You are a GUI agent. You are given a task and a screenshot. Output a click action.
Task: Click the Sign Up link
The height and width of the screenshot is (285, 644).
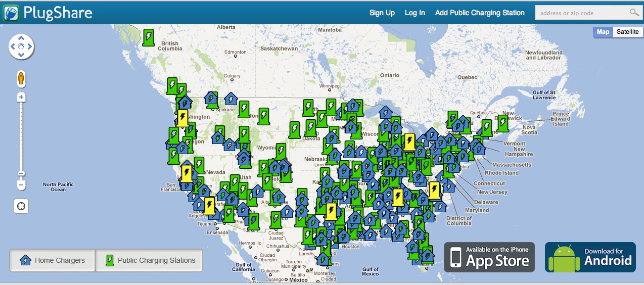point(382,13)
